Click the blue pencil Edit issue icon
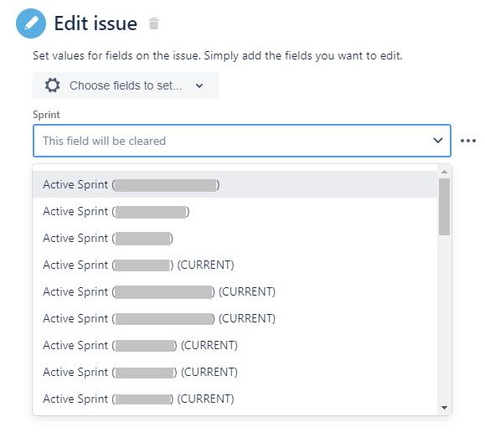The image size is (485, 448). pyautogui.click(x=31, y=23)
